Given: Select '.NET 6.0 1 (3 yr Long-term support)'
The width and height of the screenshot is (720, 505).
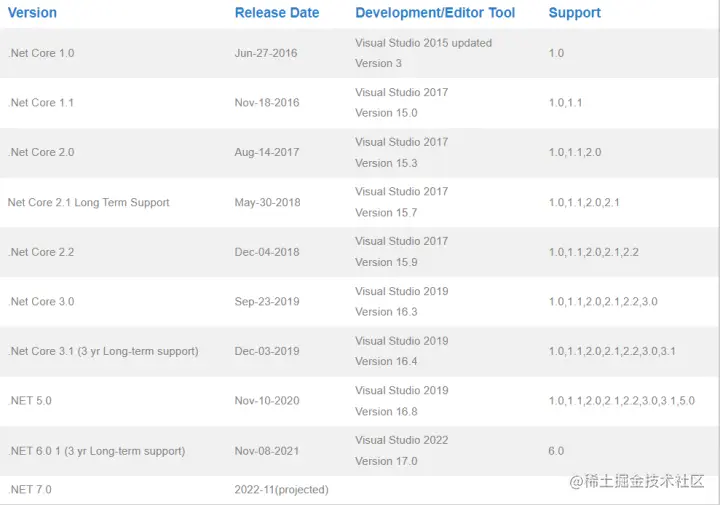Looking at the screenshot, I should pos(96,451).
